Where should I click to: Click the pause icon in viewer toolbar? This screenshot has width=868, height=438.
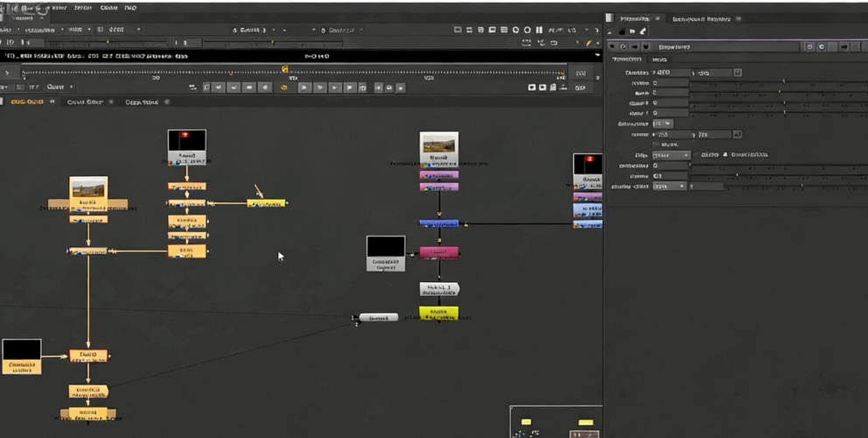tap(539, 30)
